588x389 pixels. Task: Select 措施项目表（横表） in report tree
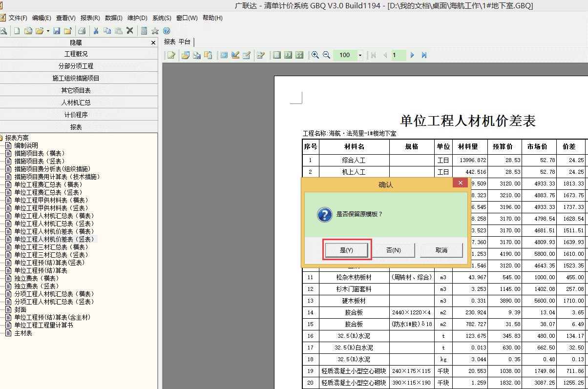click(x=40, y=153)
